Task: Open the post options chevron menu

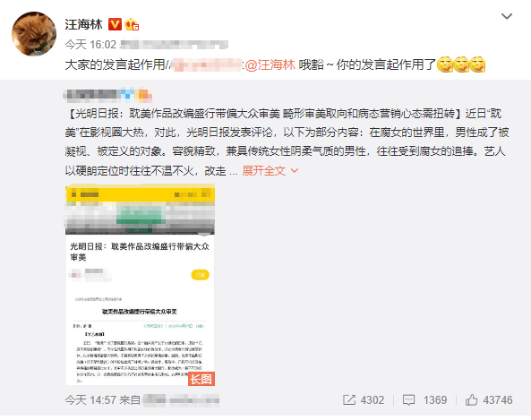Action: pyautogui.click(x=507, y=16)
